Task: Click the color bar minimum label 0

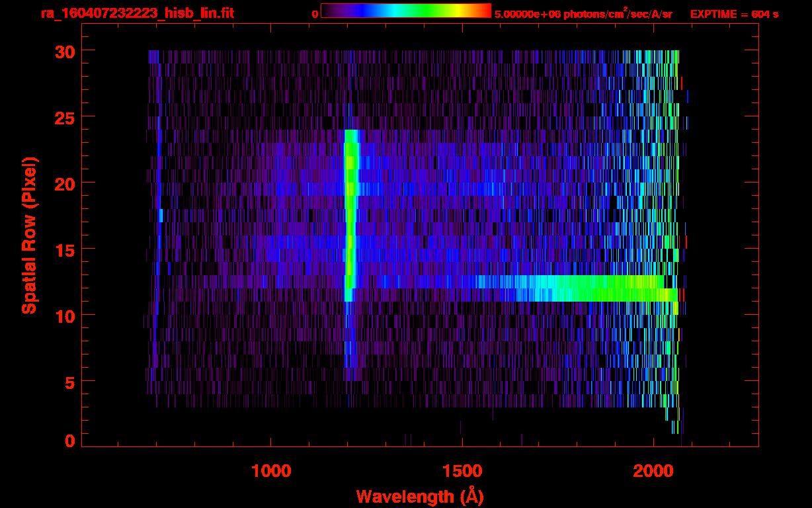Action: click(x=315, y=14)
